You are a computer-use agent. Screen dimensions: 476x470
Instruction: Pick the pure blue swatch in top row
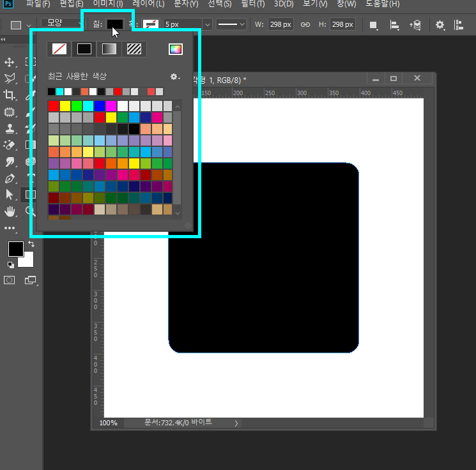click(x=100, y=106)
